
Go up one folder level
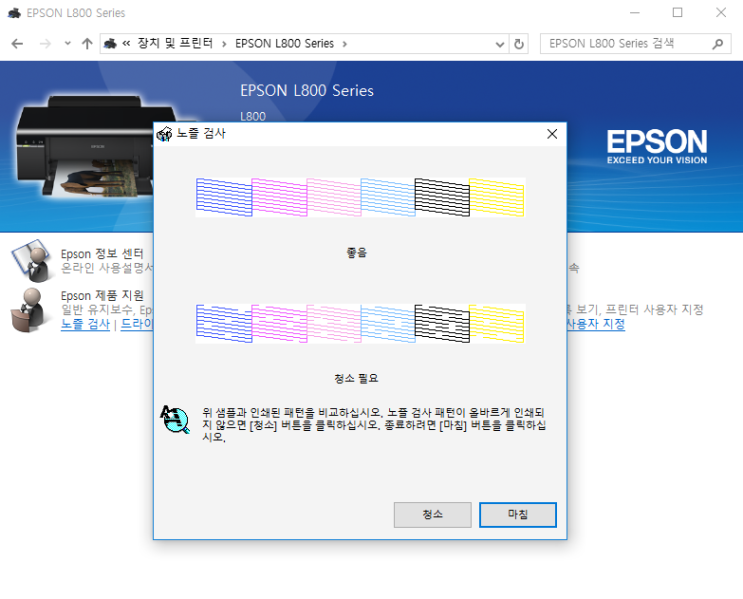point(87,44)
